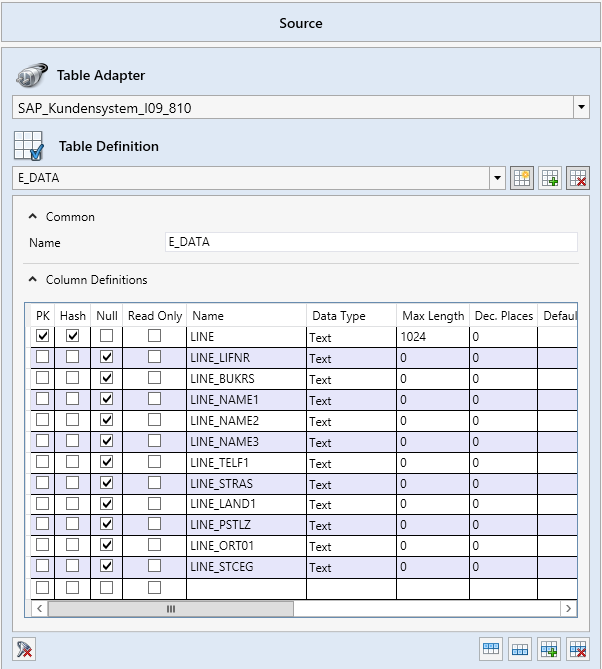The height and width of the screenshot is (669, 602).
Task: Click the adapter icon with red X at bottom left
Action: pos(24,648)
